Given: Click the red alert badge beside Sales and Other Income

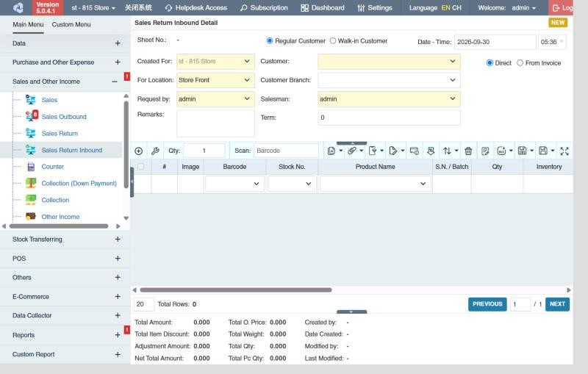Looking at the screenshot, I should tap(127, 76).
